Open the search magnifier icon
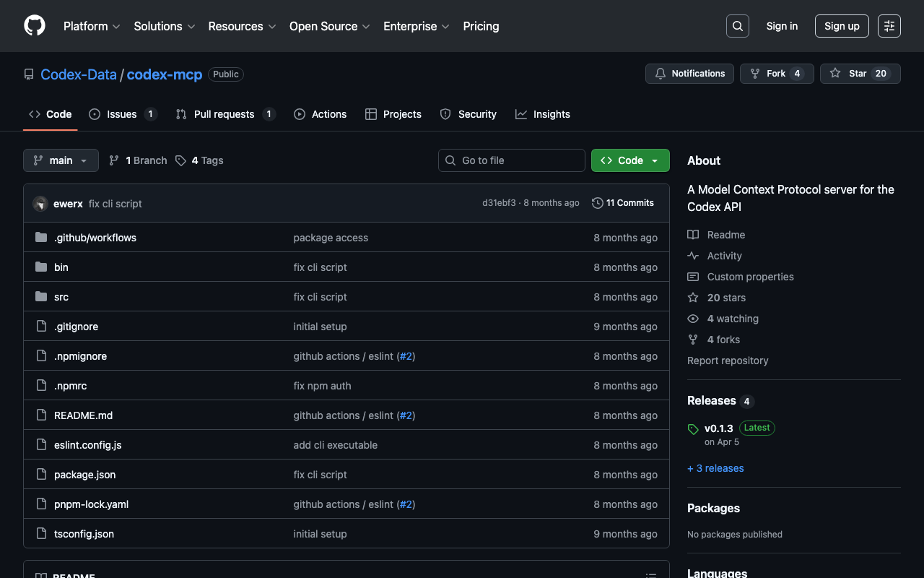 [x=737, y=26]
